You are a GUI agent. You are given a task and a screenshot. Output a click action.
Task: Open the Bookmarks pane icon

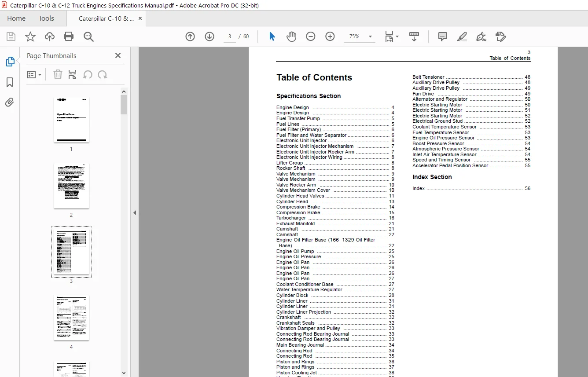pyautogui.click(x=10, y=82)
